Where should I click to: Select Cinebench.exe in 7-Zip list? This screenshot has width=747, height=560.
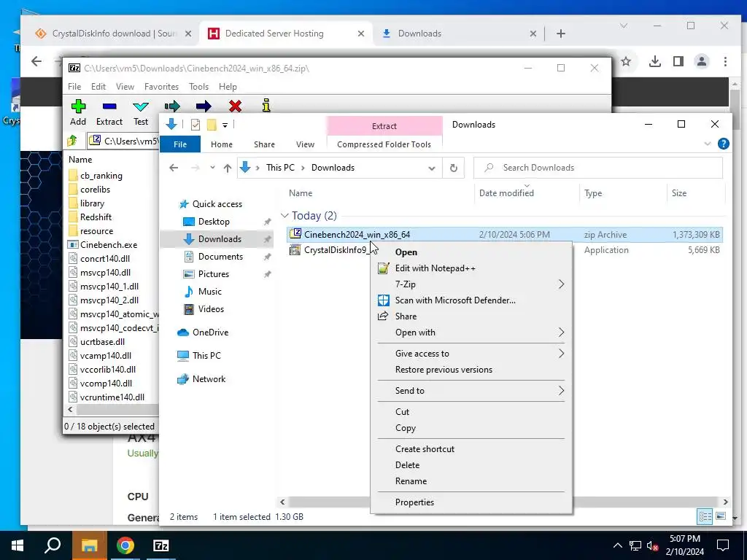click(x=109, y=245)
